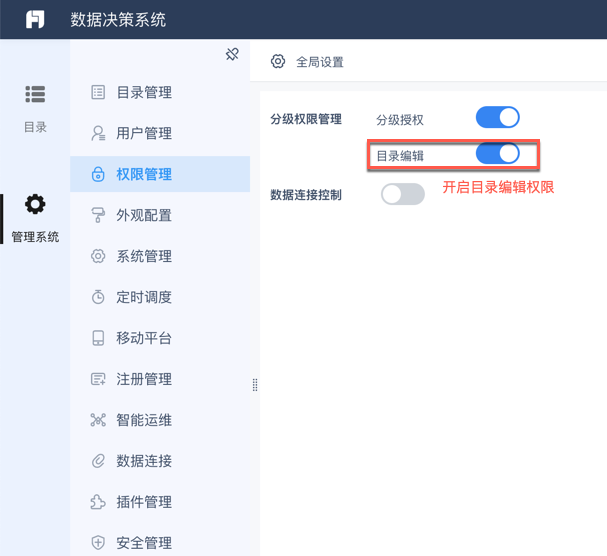Click the sidebar resize drag handle
Image resolution: width=607 pixels, height=556 pixels.
(x=255, y=385)
